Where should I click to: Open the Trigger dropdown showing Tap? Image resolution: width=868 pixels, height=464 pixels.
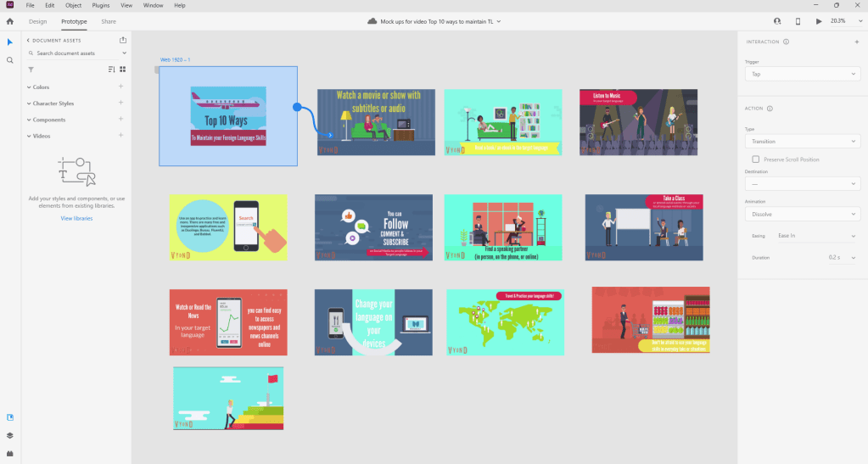coord(802,75)
